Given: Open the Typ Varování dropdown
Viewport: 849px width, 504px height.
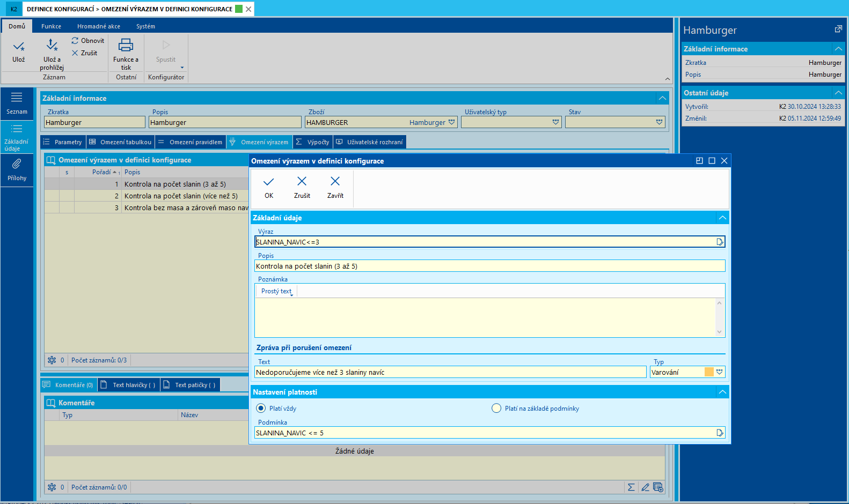Looking at the screenshot, I should (x=720, y=372).
